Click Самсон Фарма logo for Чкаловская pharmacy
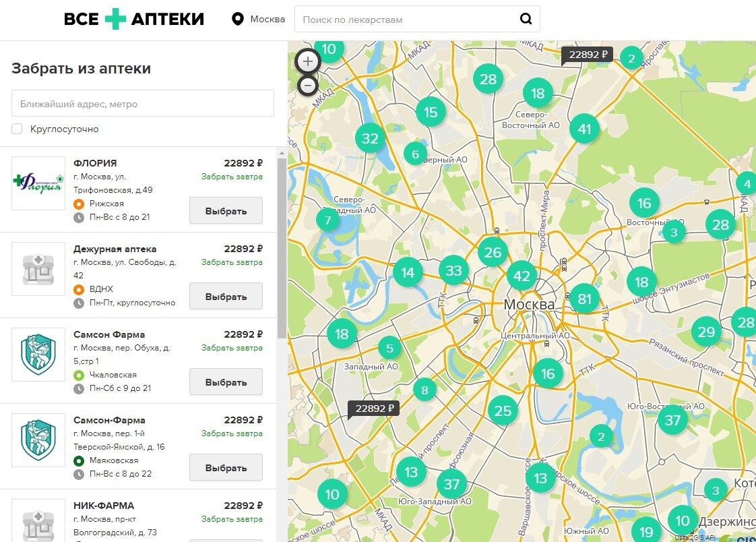 (38, 355)
